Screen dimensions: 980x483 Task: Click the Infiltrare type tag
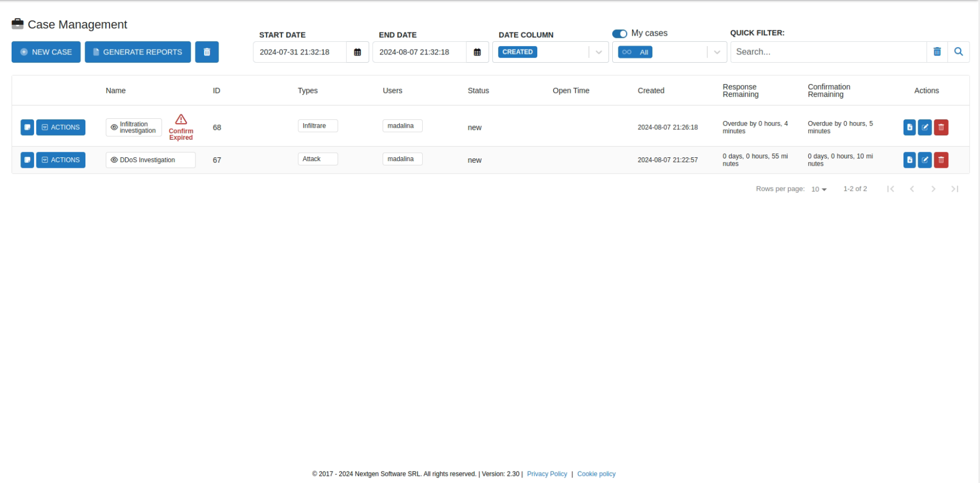tap(318, 126)
